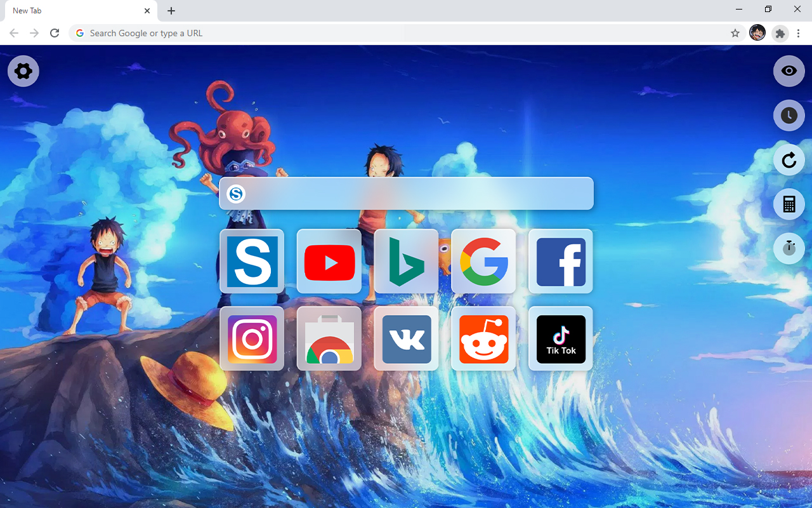Show the clock widget

click(x=789, y=116)
